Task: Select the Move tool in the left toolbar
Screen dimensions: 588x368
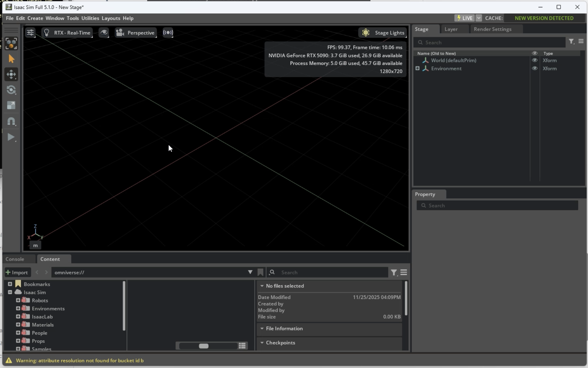Action: (x=11, y=74)
